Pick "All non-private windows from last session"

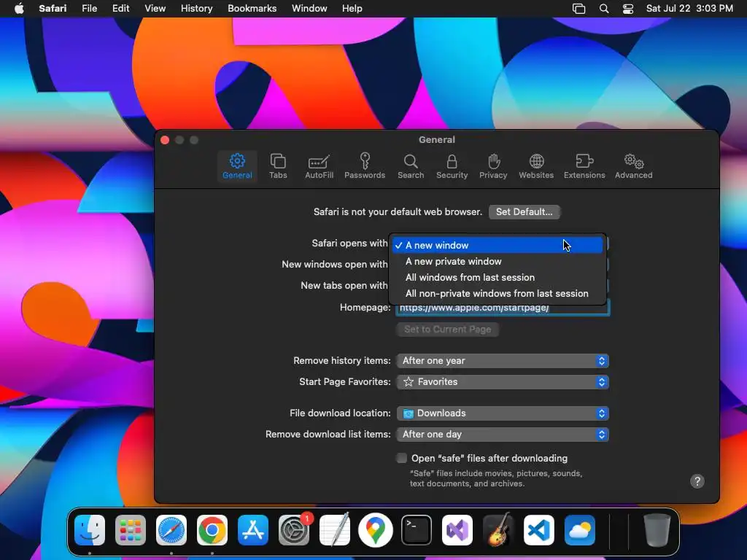[498, 294]
